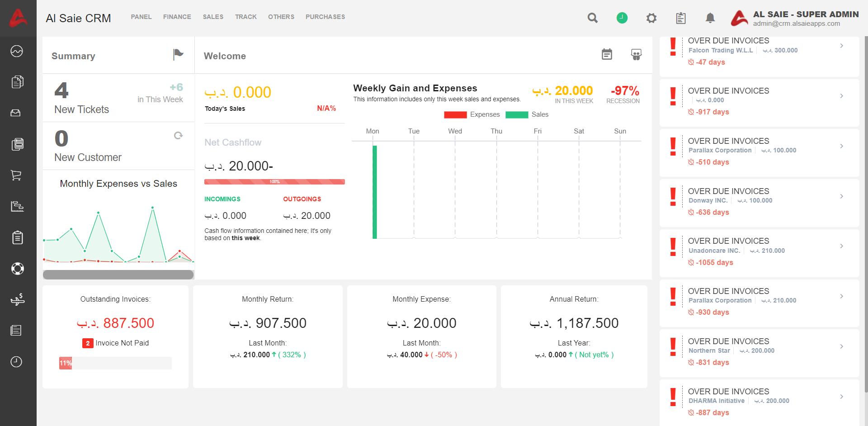Click the shopping cart sidebar icon

tap(16, 175)
